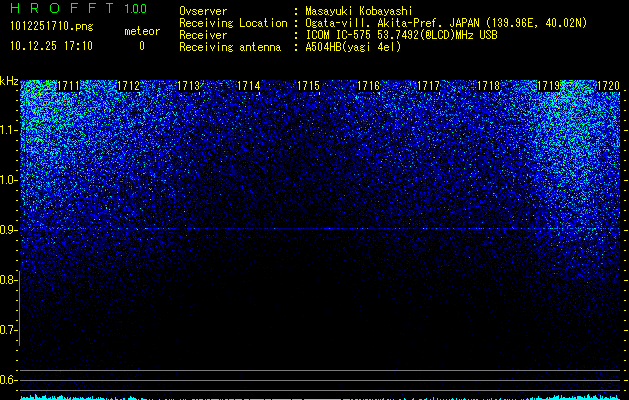Screen dimensions: 629x400
Task: Click the kHz axis unit label
Action: (9, 81)
